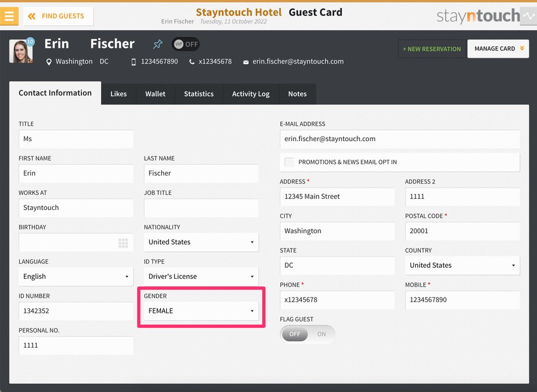Open the ID Type dropdown

pyautogui.click(x=201, y=276)
